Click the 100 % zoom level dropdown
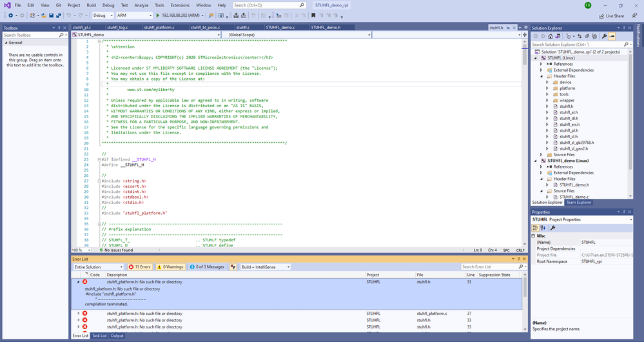 (82, 250)
